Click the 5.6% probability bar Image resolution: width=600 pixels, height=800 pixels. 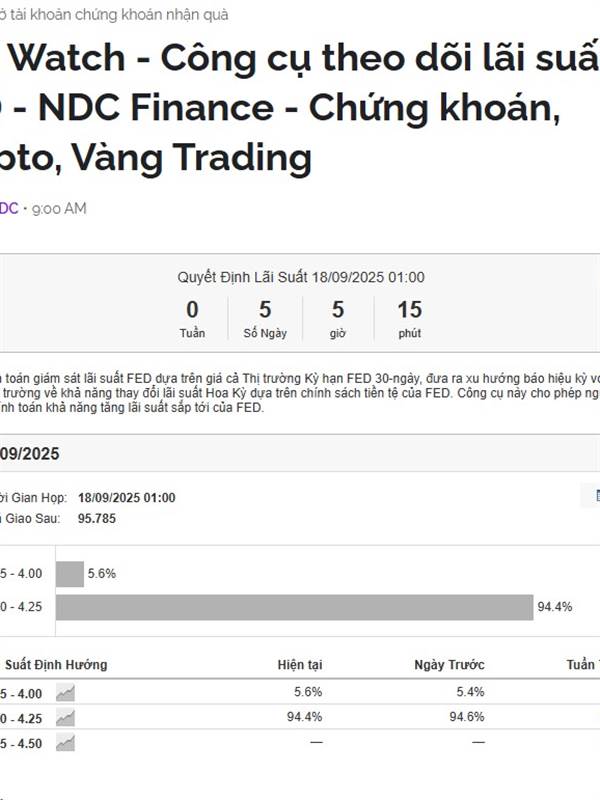70,574
